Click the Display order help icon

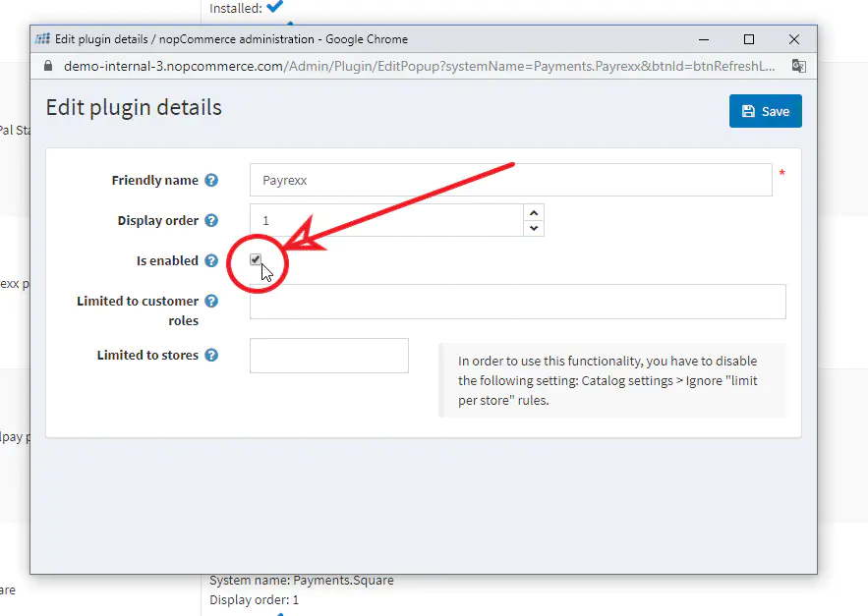(211, 221)
